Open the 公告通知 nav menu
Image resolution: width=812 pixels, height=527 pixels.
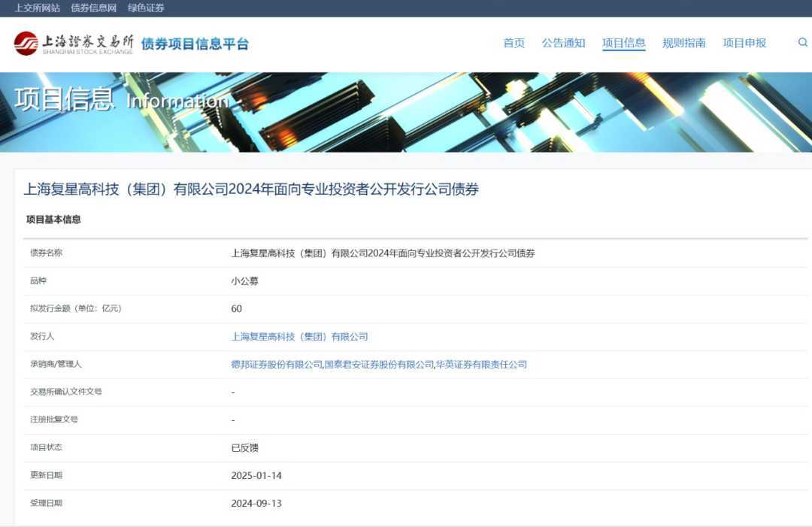pos(563,43)
